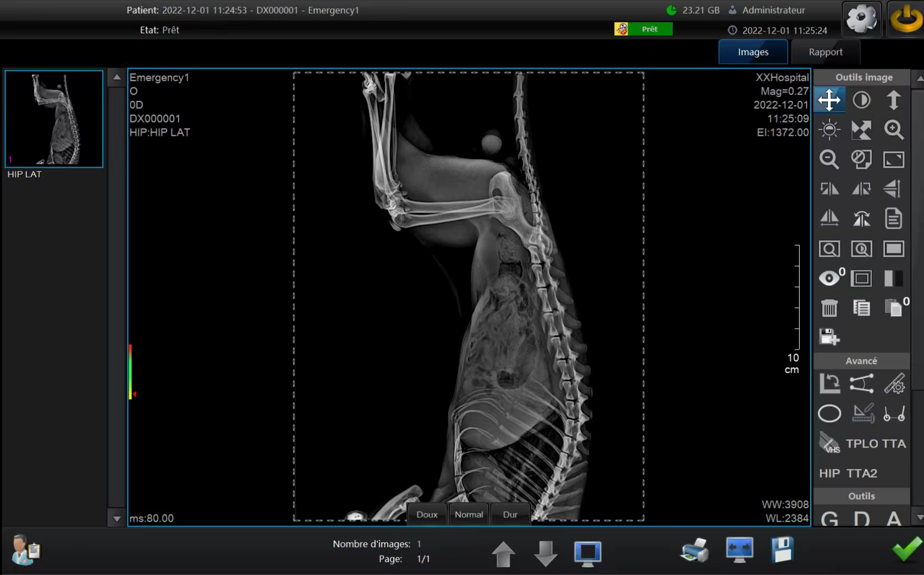Select the HIP LAT thumbnail
Image resolution: width=924 pixels, height=575 pixels.
[54, 119]
